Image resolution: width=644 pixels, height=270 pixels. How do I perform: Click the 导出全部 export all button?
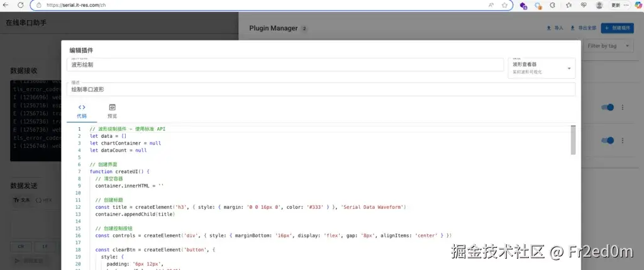click(x=583, y=28)
